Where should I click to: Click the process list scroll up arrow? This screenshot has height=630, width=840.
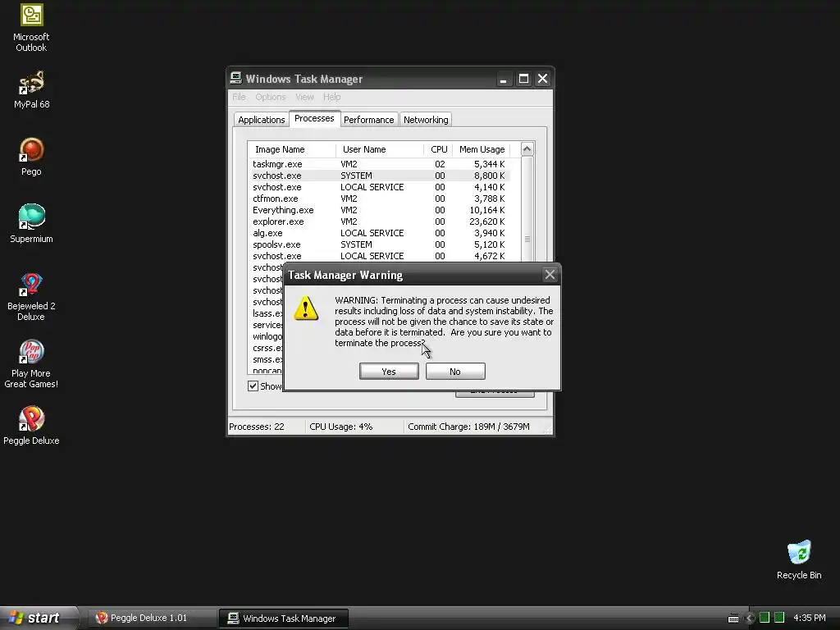pos(527,149)
